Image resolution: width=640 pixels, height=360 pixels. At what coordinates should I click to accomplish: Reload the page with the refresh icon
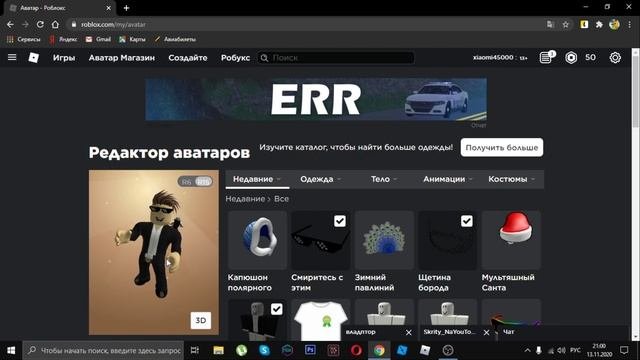point(40,24)
